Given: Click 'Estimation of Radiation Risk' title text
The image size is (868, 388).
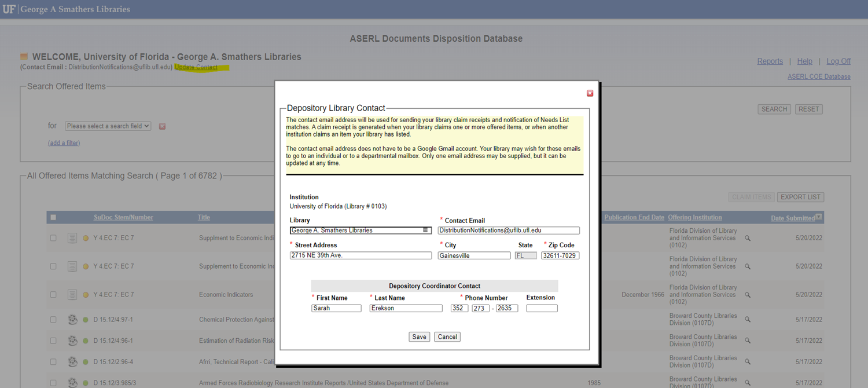Looking at the screenshot, I should (237, 341).
